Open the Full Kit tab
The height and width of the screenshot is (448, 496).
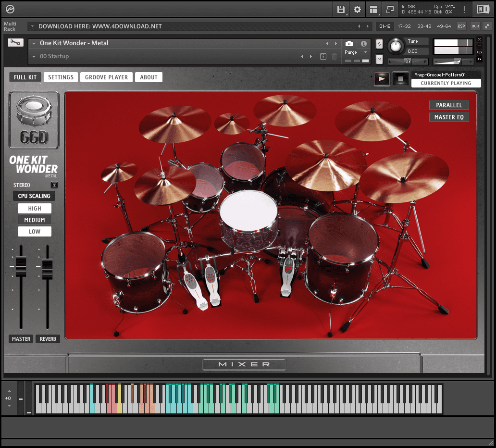click(x=25, y=77)
